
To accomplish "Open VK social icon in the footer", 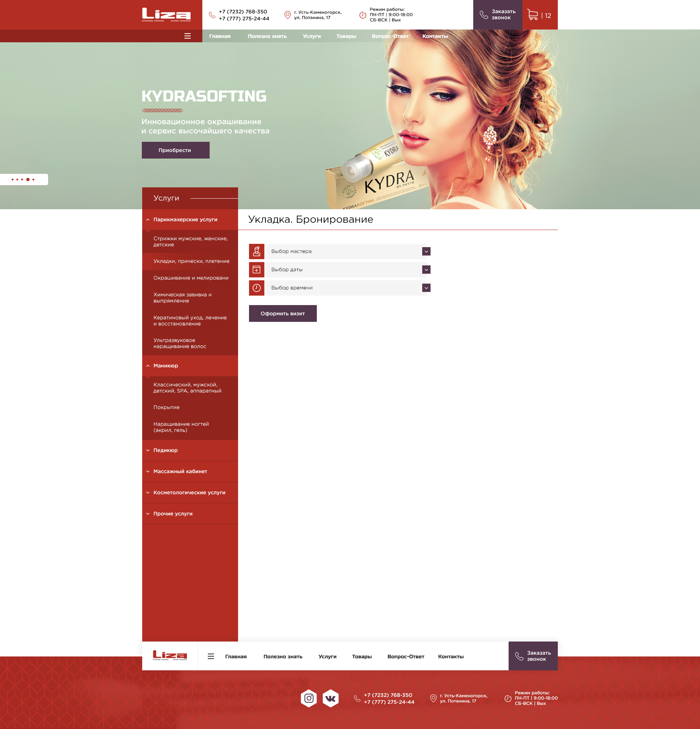I will click(330, 698).
